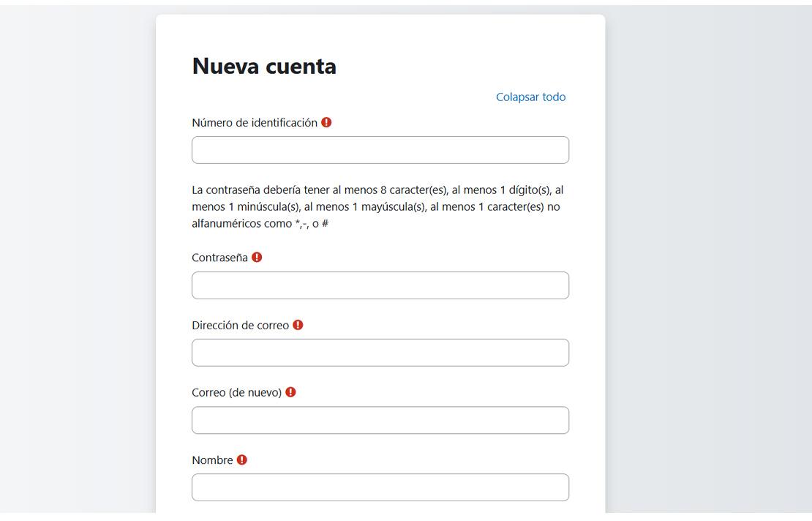Focus the Contraseña password field
This screenshot has height=521, width=812.
click(x=380, y=285)
